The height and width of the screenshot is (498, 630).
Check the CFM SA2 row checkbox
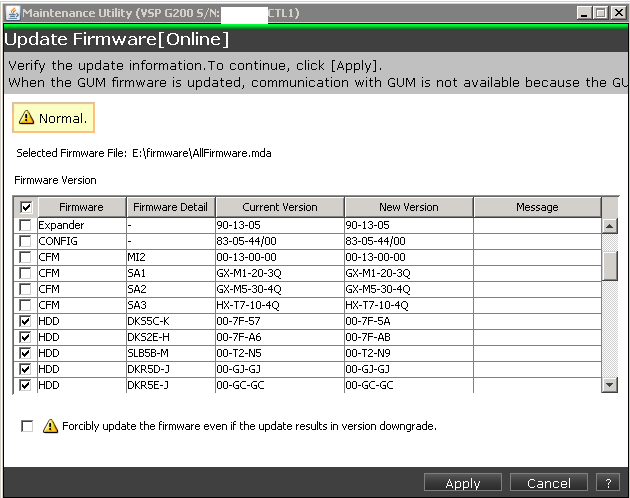click(x=25, y=289)
